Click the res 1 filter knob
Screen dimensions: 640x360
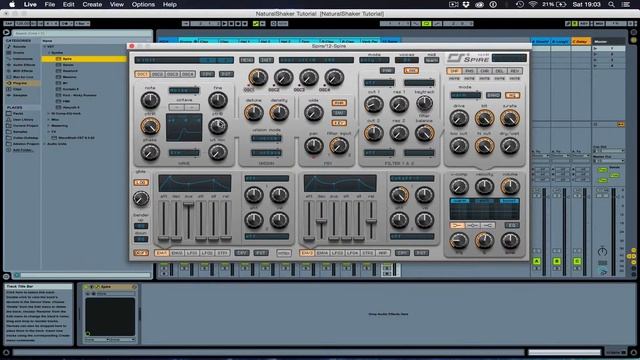pos(399,104)
